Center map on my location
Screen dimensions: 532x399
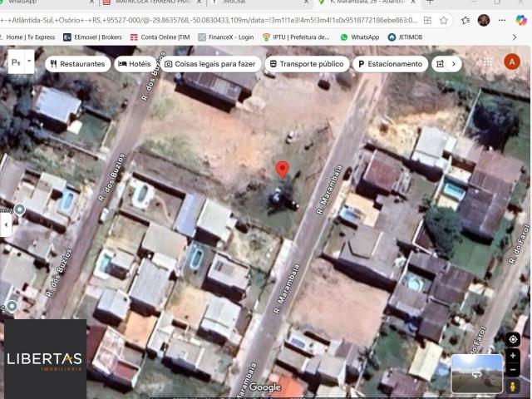tap(513, 339)
